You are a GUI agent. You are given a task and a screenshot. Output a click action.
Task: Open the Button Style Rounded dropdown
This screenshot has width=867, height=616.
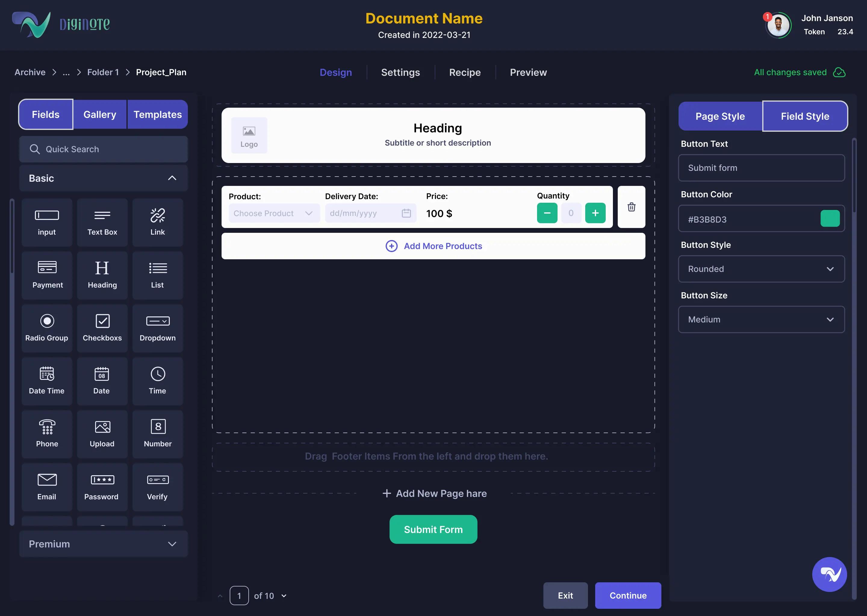point(761,269)
